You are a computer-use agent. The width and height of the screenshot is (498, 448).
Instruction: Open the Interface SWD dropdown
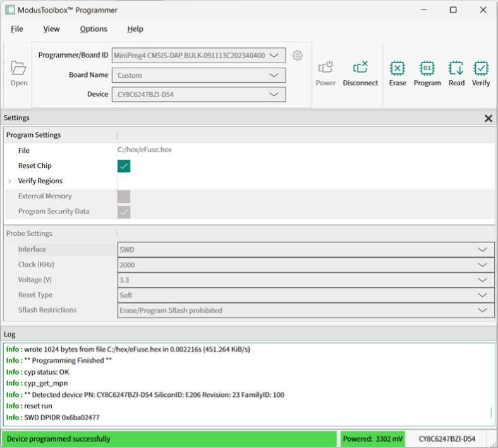pyautogui.click(x=306, y=250)
